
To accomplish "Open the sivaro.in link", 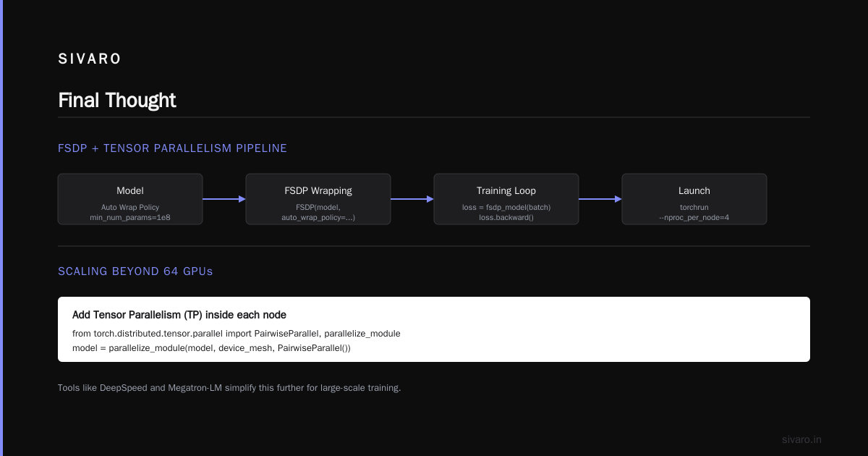I will [801, 439].
